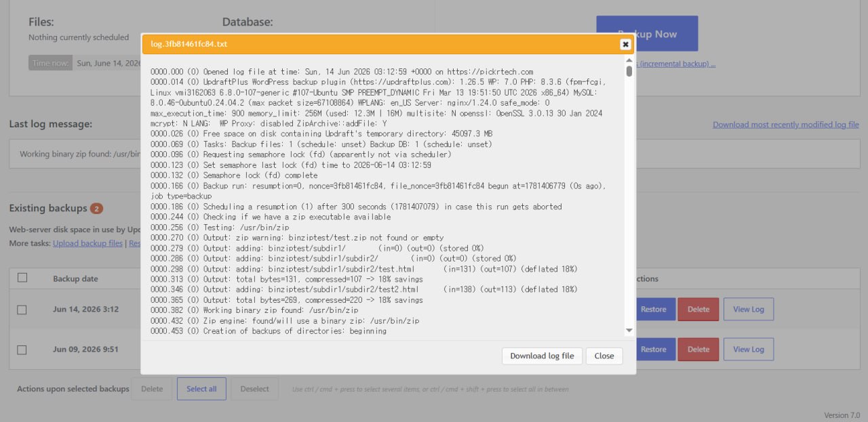View Log for the Jun 09, 2026 9:51 backup

pos(749,349)
